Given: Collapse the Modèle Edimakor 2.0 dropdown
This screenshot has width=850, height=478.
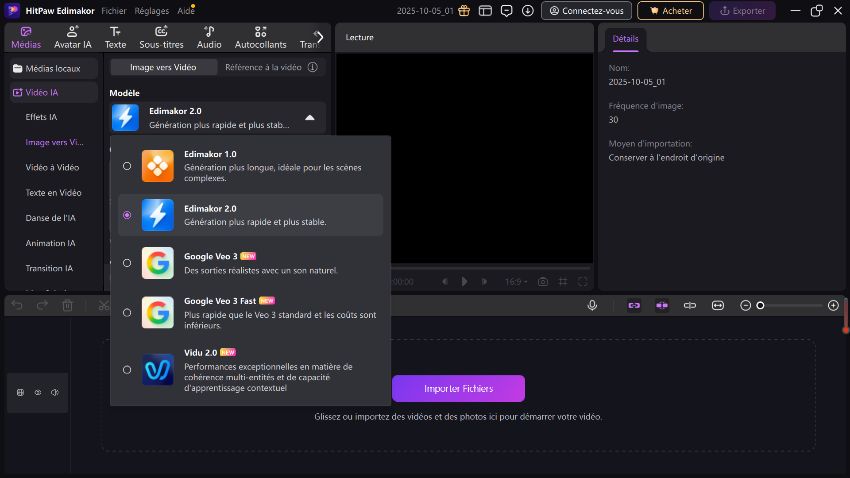Looking at the screenshot, I should pyautogui.click(x=309, y=118).
